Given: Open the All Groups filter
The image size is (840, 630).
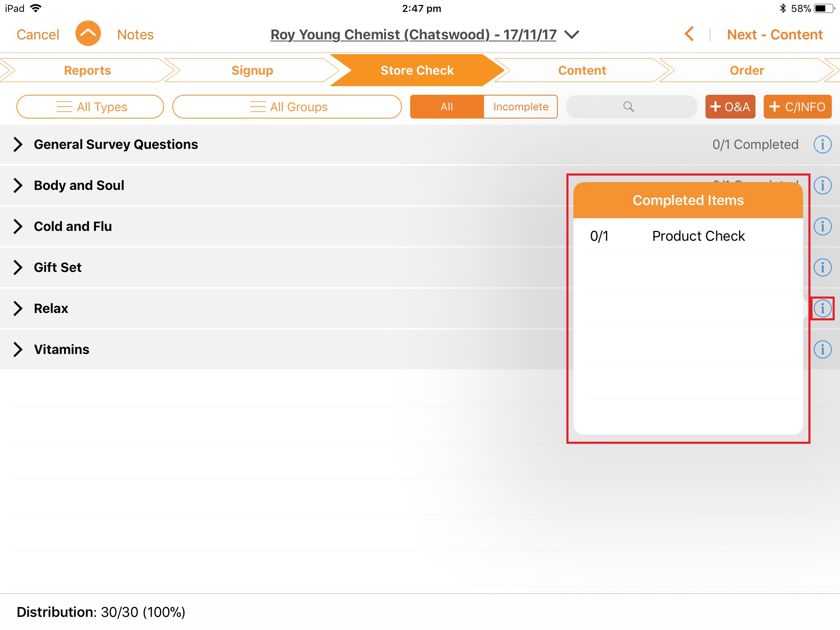Looking at the screenshot, I should point(287,107).
